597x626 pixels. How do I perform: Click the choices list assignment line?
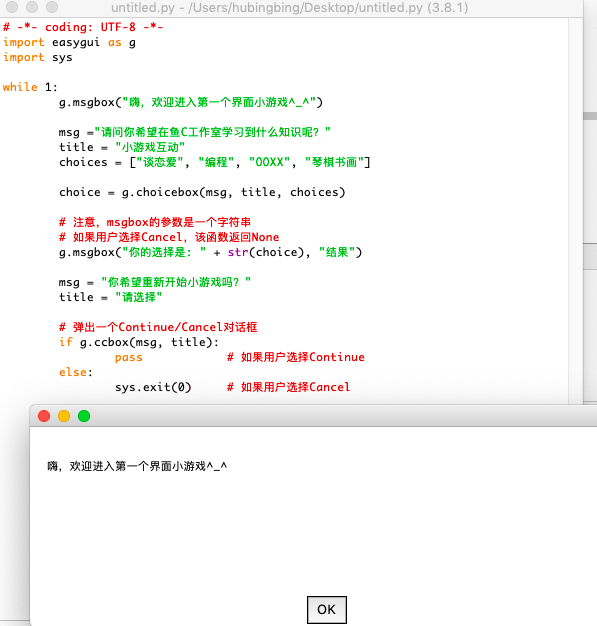tap(215, 162)
